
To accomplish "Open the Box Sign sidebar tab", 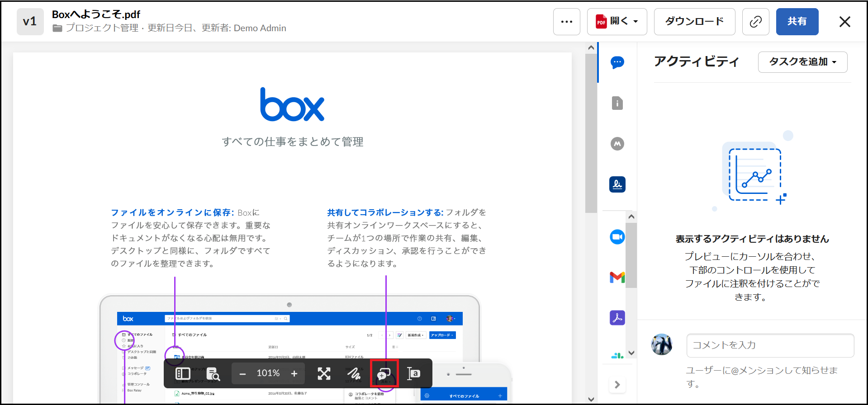I will pos(617,184).
